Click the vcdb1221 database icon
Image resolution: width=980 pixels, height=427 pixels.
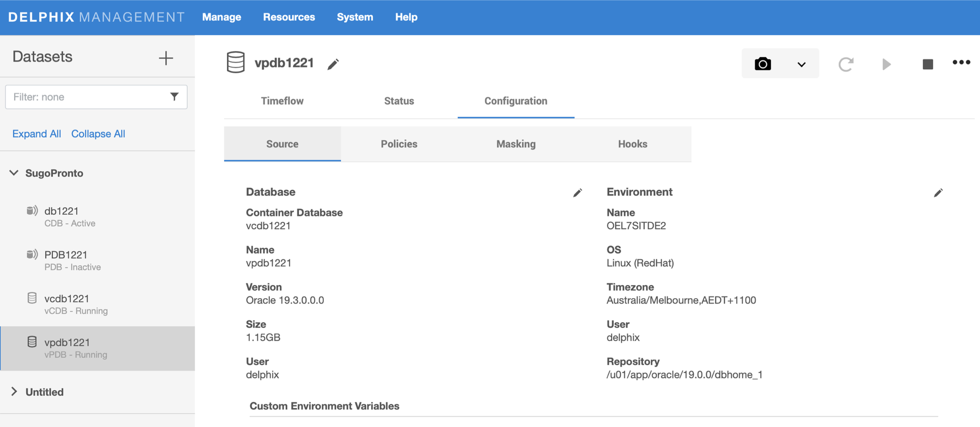click(32, 298)
